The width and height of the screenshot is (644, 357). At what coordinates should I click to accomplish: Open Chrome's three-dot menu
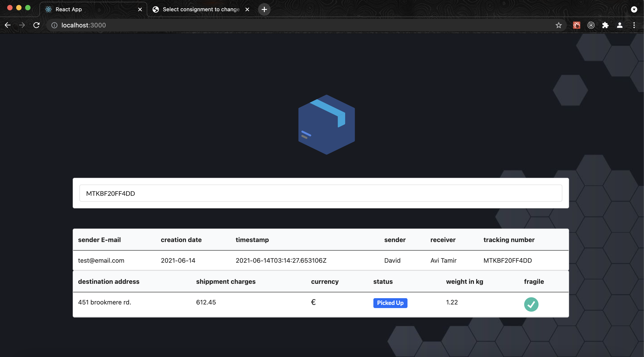pyautogui.click(x=635, y=25)
